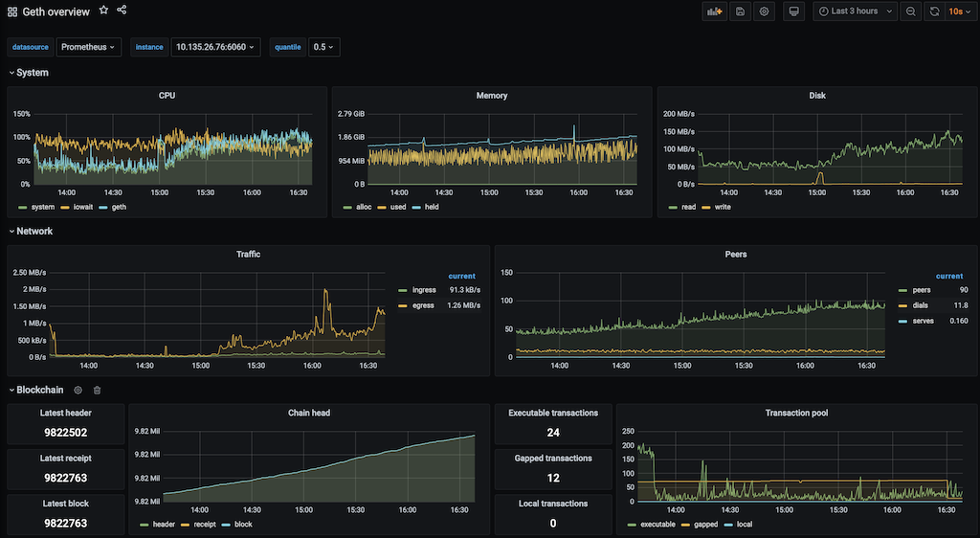Delete the Blockchain row via trash icon
The image size is (980, 538).
pyautogui.click(x=97, y=390)
